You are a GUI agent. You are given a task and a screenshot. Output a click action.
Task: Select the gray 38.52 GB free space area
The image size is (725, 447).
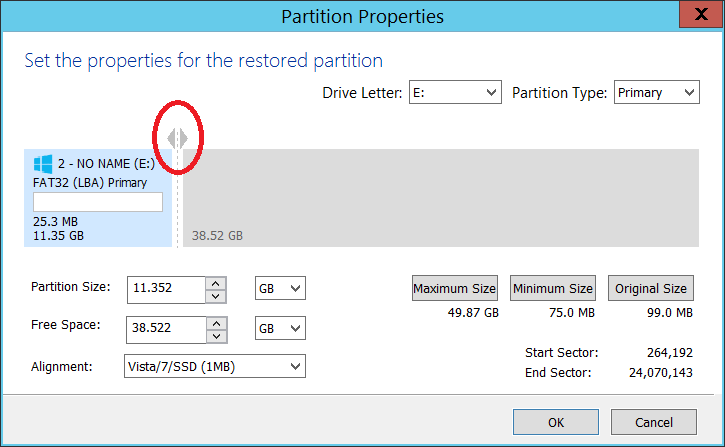click(x=441, y=198)
